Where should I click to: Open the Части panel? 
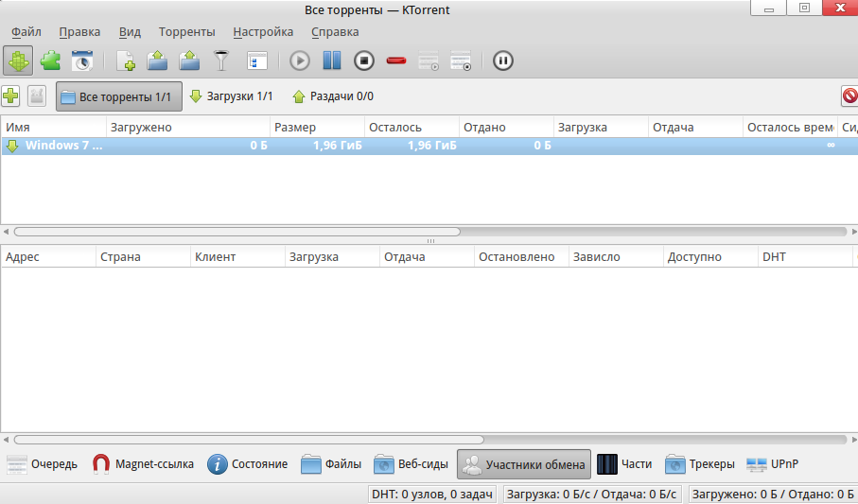(x=625, y=464)
